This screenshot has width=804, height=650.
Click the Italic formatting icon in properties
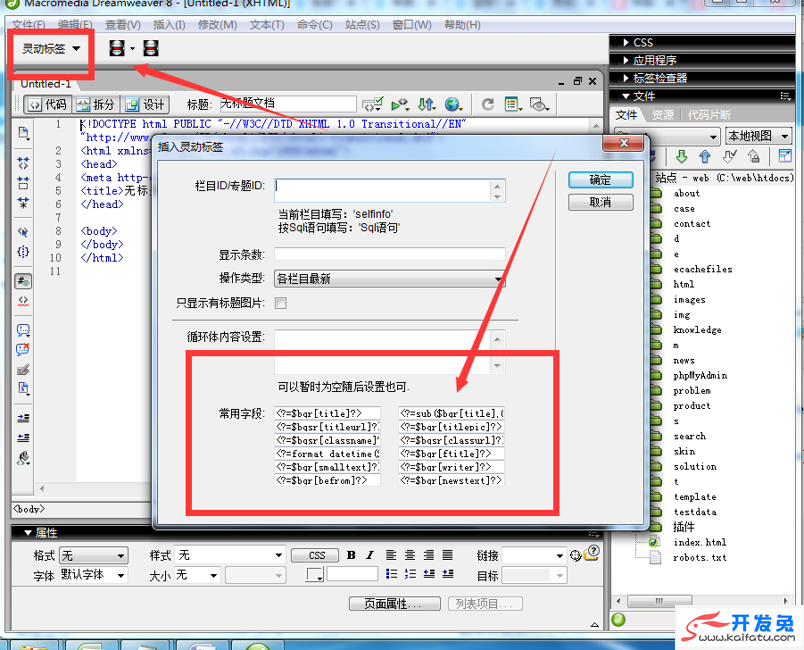coord(369,555)
